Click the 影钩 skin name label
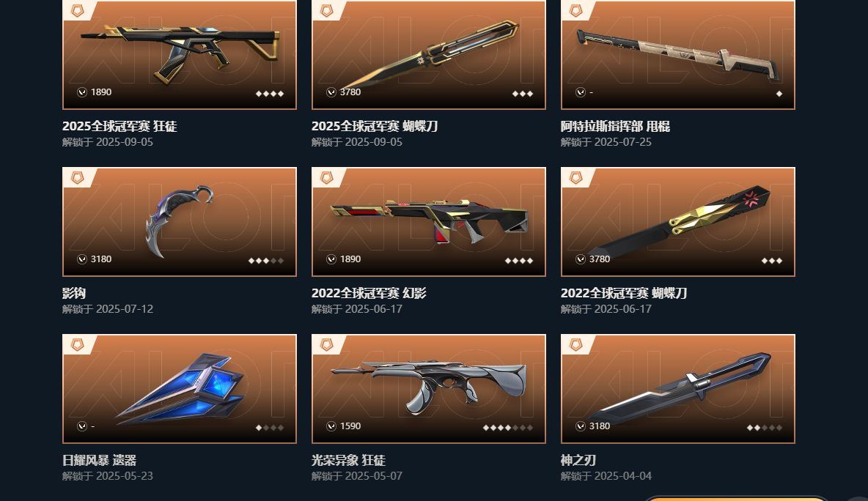The image size is (868, 501). tap(74, 293)
